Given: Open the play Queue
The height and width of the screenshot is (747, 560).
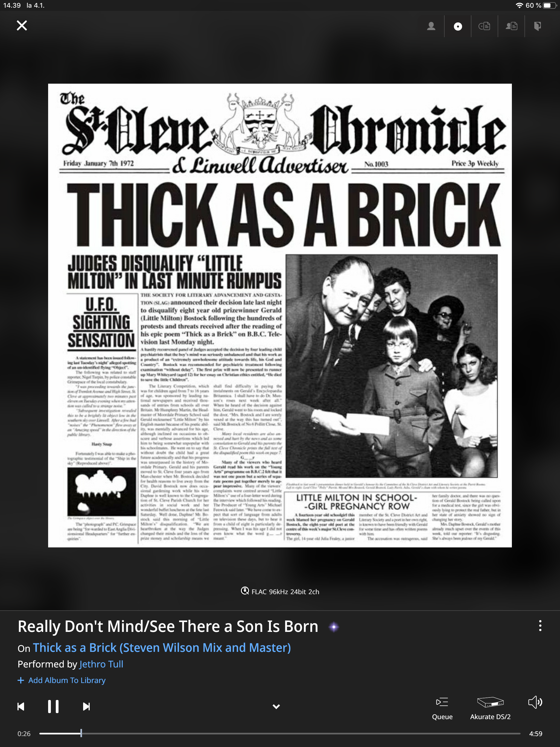Looking at the screenshot, I should click(x=442, y=708).
